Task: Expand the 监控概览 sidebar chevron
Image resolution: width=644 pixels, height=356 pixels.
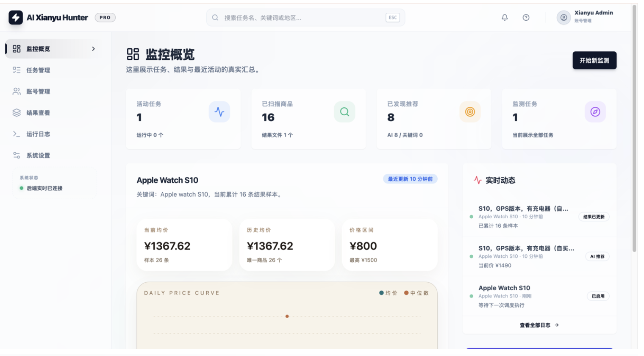Action: [x=94, y=49]
